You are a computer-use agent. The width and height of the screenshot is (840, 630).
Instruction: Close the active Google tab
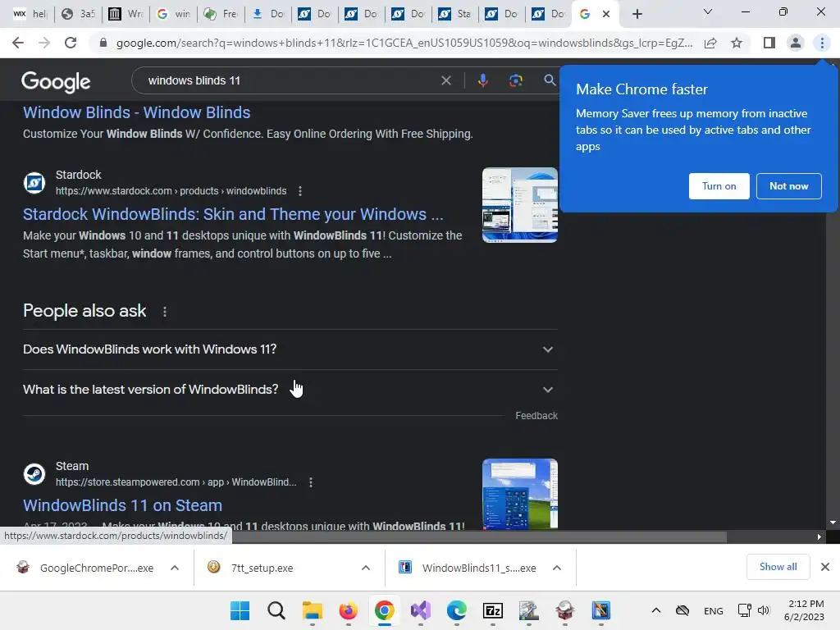606,14
